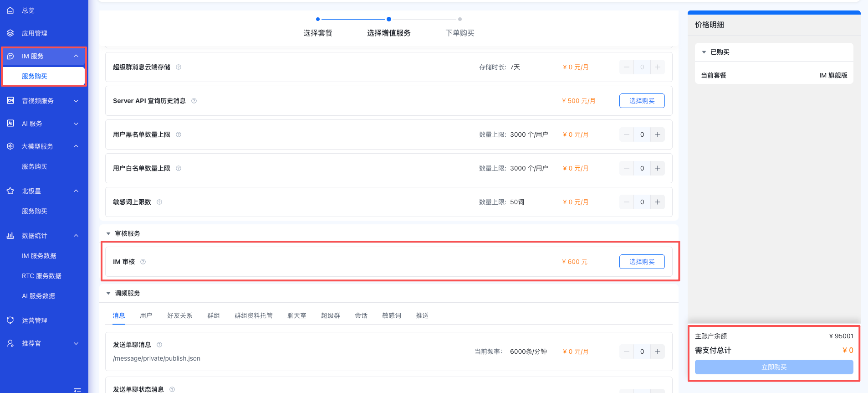The image size is (868, 393).
Task: Click the 运营管理 sidebar icon
Action: (10, 320)
